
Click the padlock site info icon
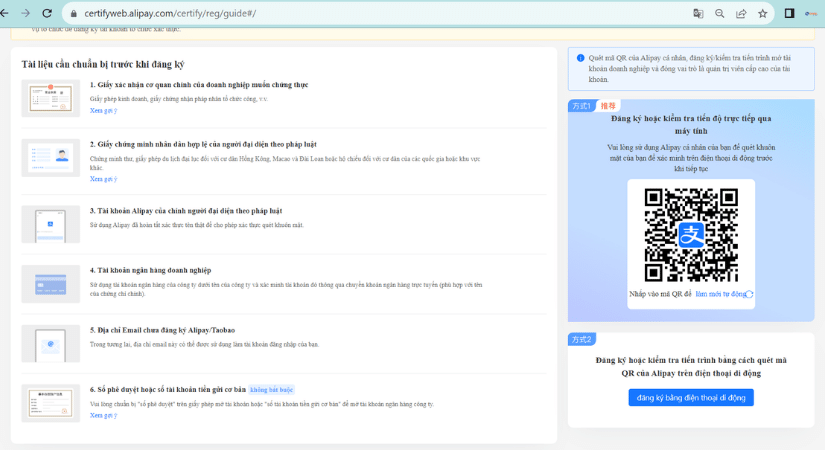(74, 14)
